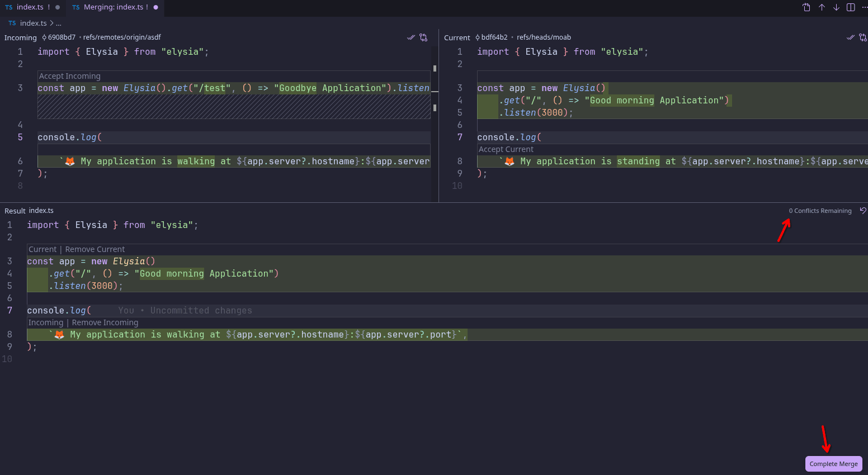Click Accept Current code lens
This screenshot has width=868, height=475.
click(506, 149)
